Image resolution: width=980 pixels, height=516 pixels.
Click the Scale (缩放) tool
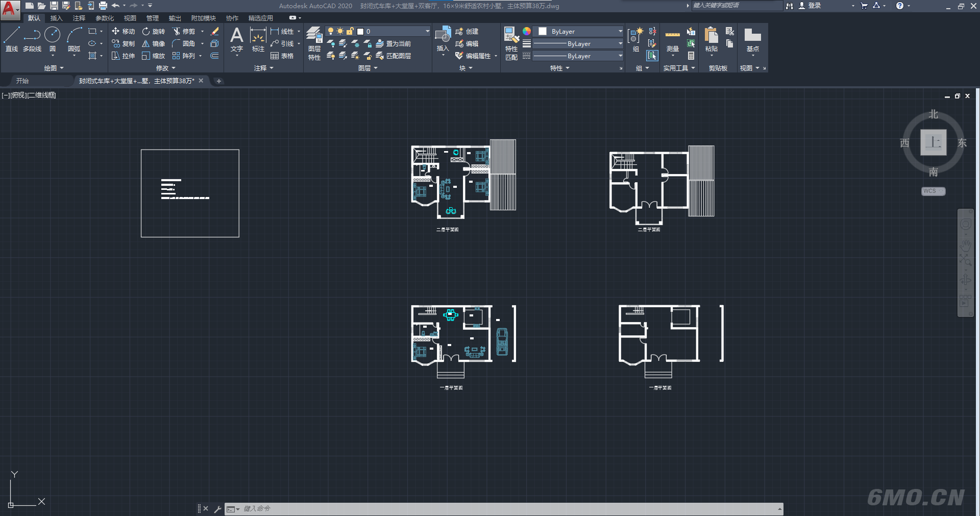pos(154,56)
